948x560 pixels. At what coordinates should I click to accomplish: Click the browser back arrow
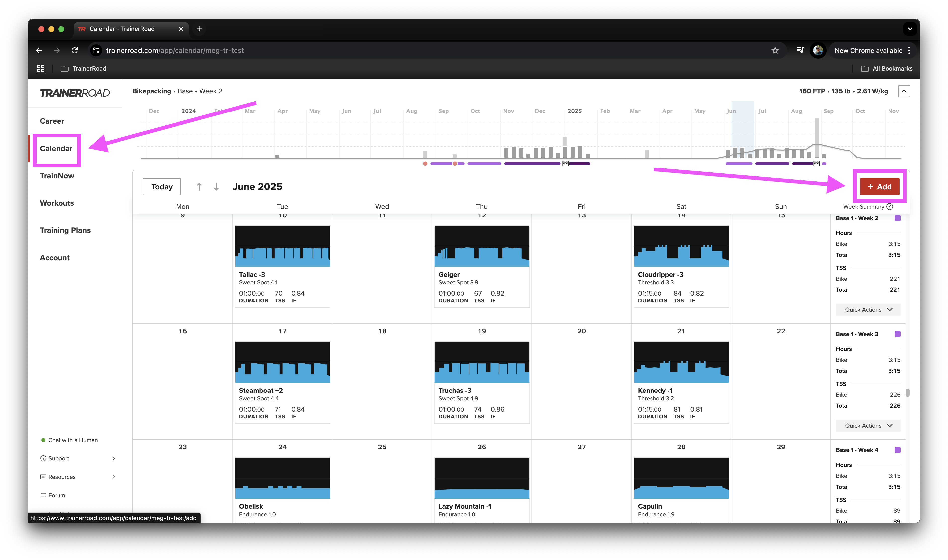coord(39,50)
